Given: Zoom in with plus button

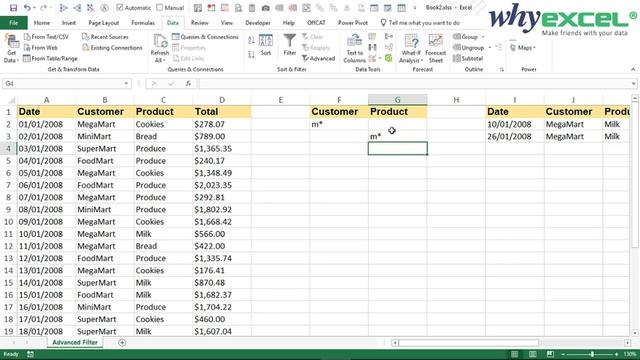Looking at the screenshot, I should [x=616, y=354].
